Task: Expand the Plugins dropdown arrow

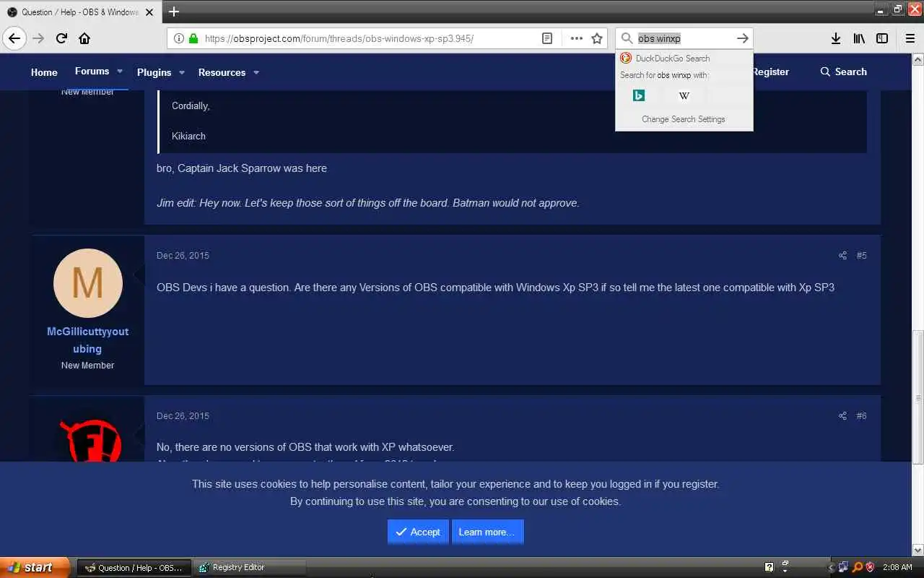Action: [182, 72]
